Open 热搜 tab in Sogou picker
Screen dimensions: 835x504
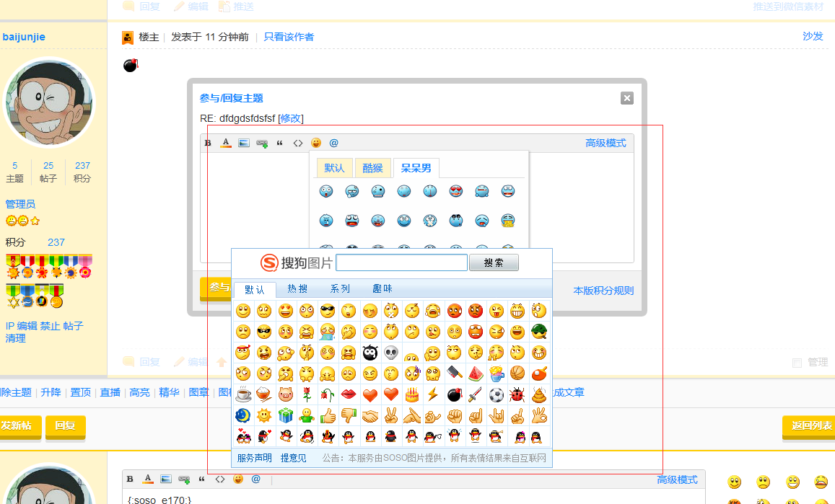(x=297, y=288)
